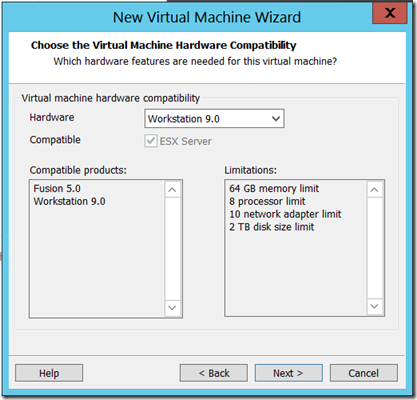Screen dimensions: 417x400
Task: Cancel the New Virtual Machine Wizard
Action: pos(364,373)
